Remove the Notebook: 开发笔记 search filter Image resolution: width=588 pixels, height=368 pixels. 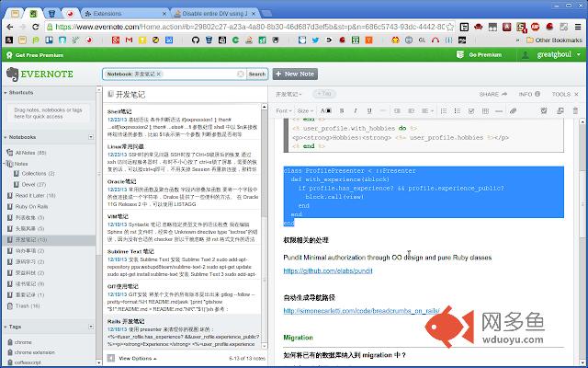(159, 74)
